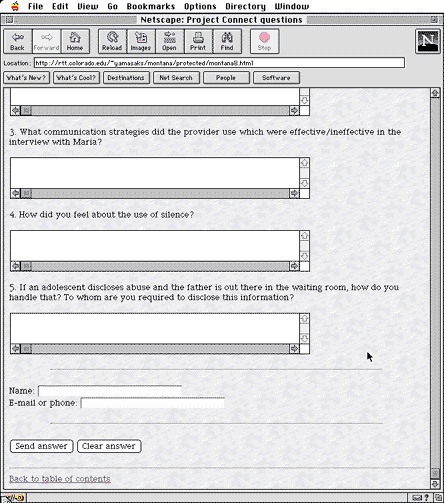Click the Net Search directory button
This screenshot has width=444, height=503.
(x=176, y=78)
